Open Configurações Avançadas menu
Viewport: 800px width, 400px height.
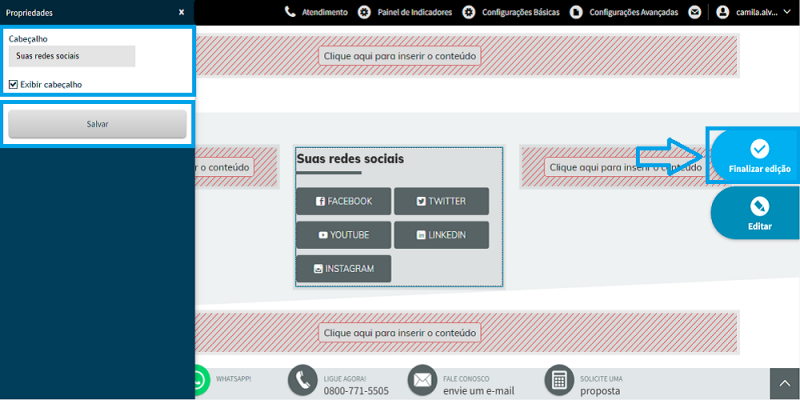(x=634, y=12)
